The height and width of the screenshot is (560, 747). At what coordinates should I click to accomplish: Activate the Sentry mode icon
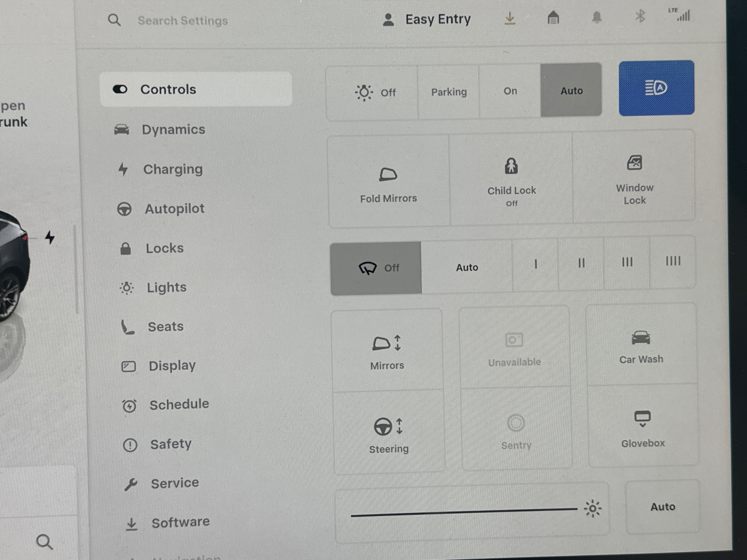(515, 429)
